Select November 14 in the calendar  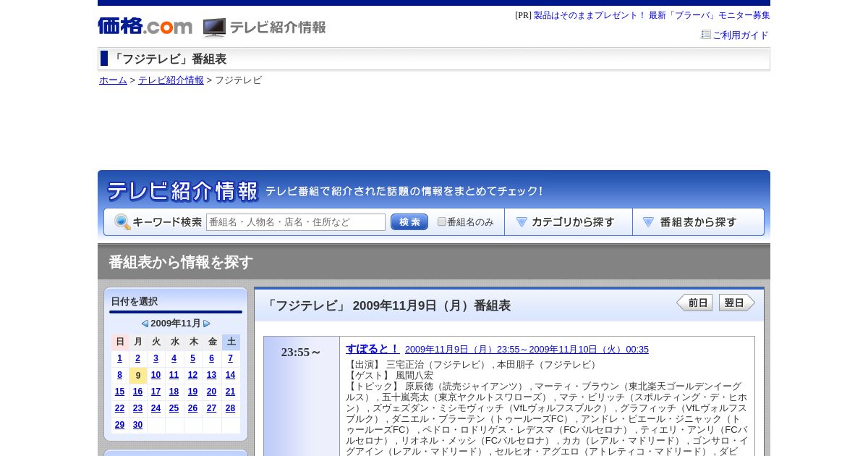[x=231, y=375]
